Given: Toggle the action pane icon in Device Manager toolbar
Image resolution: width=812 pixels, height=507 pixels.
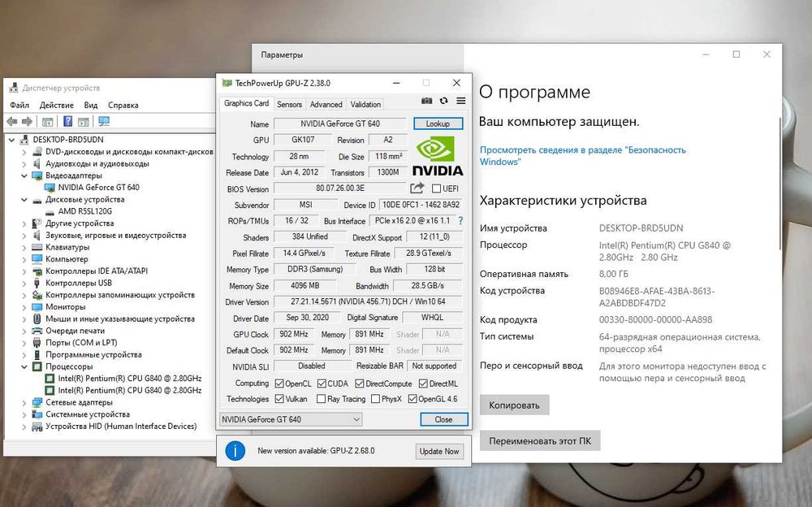Looking at the screenshot, I should 84,122.
